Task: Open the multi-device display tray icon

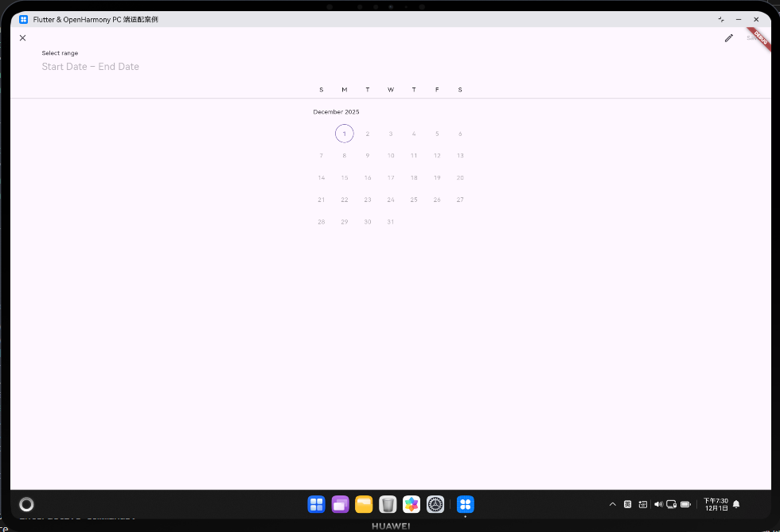Action: pos(671,504)
